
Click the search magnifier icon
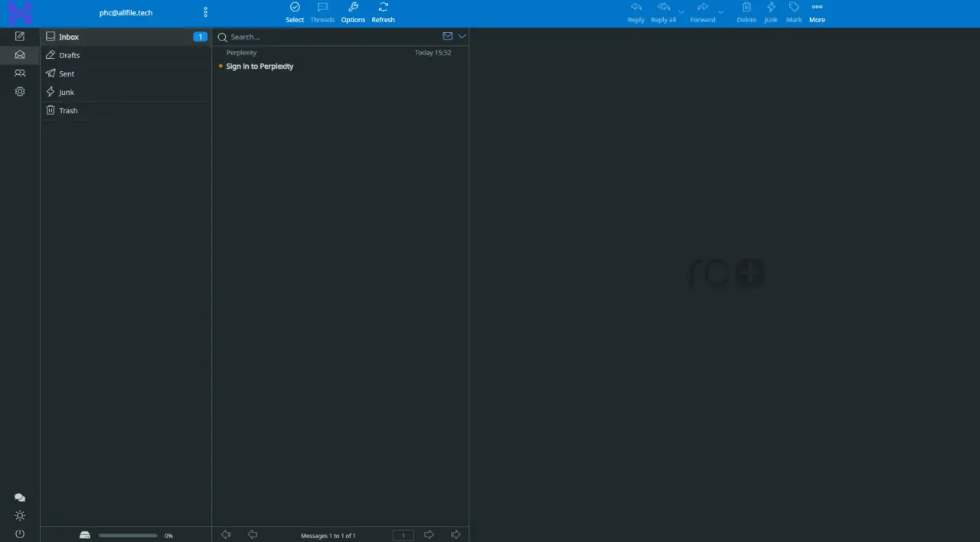[222, 37]
